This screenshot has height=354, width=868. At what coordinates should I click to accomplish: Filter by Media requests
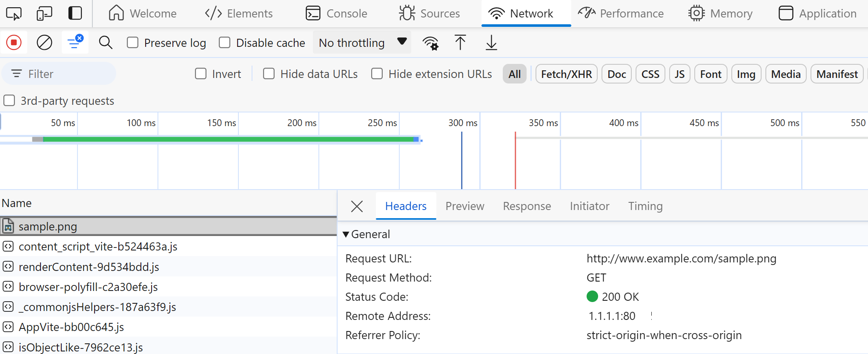coord(786,74)
